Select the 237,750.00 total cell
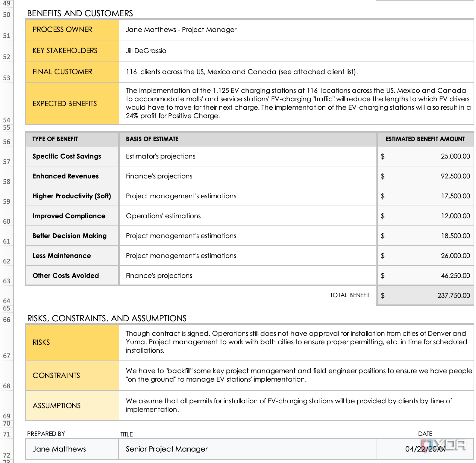 425,295
